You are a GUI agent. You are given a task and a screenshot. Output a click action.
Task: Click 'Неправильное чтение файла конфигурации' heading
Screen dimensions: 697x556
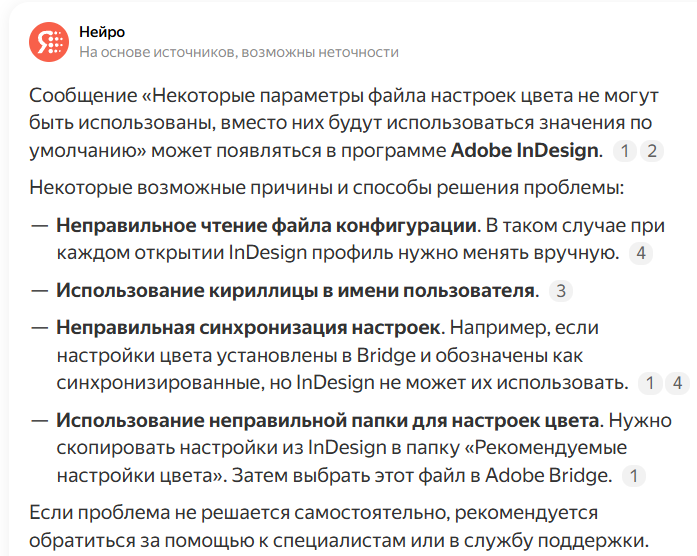(266, 226)
